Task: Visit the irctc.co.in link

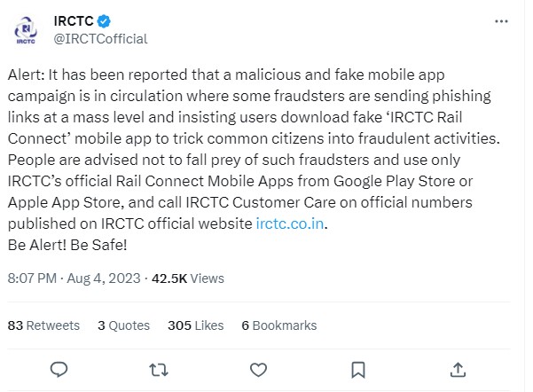Action: click(x=289, y=223)
